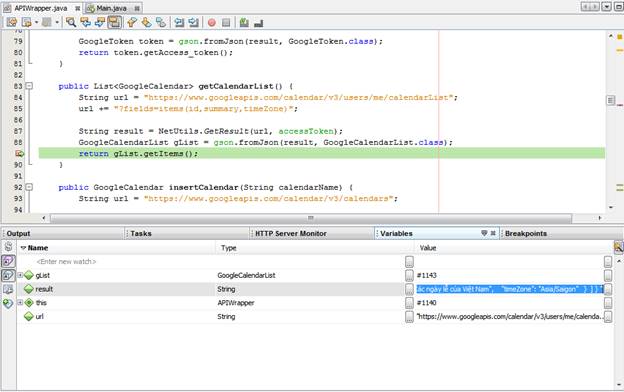Click the Previous Bookmark icon
Viewport: 624px width, 392px height.
132,22
